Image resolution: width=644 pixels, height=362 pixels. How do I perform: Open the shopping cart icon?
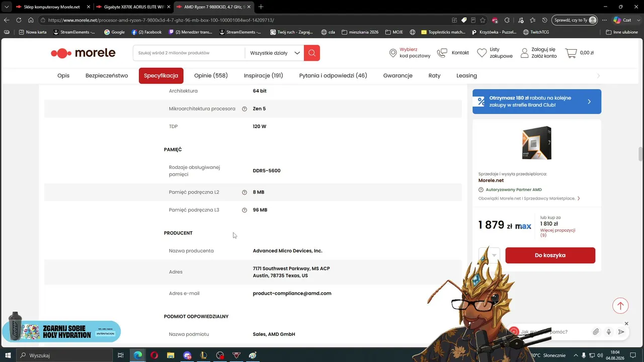point(571,53)
